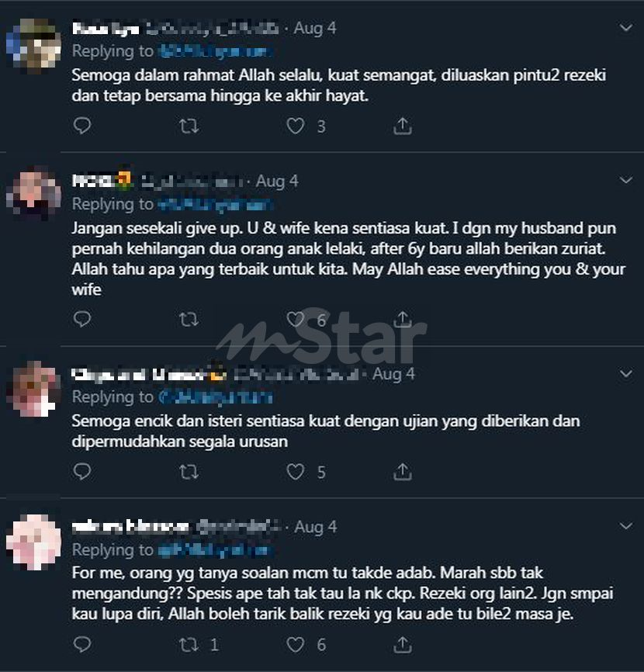Reply to the 'Semoga dalam rahmat Allah' tweet
Screen dimensions: 644x672
81,126
